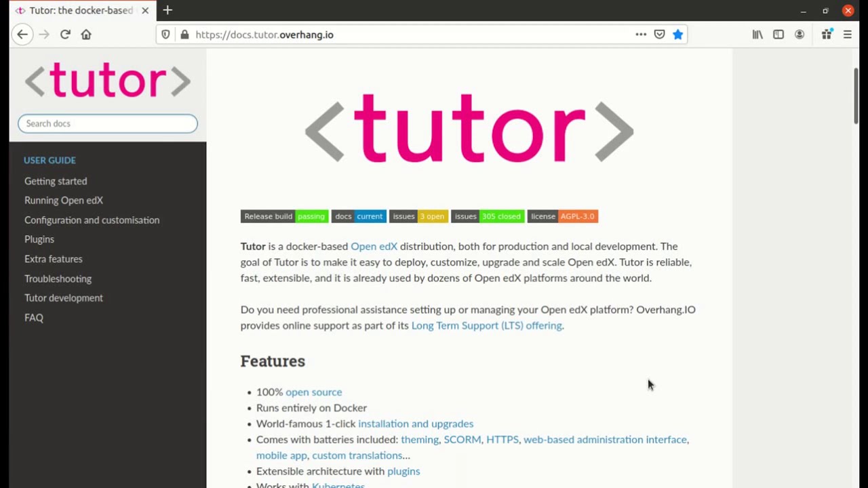Click the Release build passing badge
The height and width of the screenshot is (488, 868).
tap(285, 216)
